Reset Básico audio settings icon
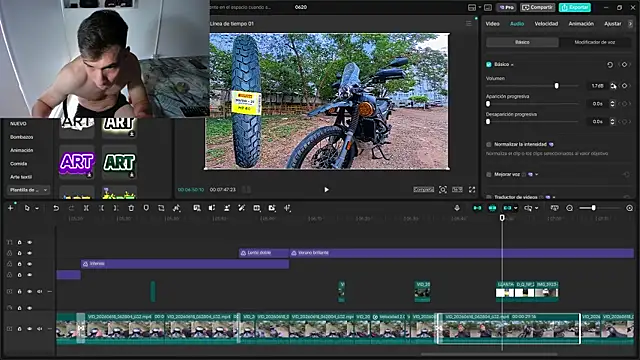This screenshot has width=640, height=360. click(x=610, y=64)
